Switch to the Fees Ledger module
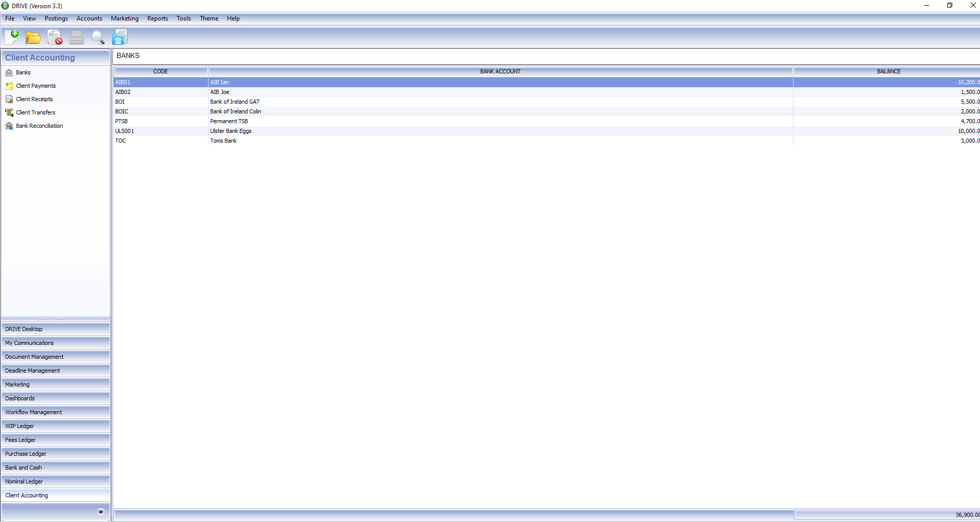The image size is (980, 522). [x=55, y=440]
